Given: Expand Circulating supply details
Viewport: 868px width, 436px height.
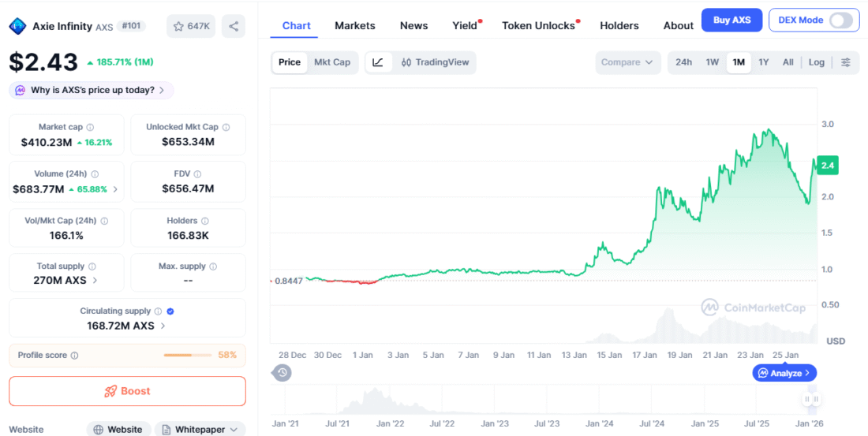Looking at the screenshot, I should coord(163,326).
